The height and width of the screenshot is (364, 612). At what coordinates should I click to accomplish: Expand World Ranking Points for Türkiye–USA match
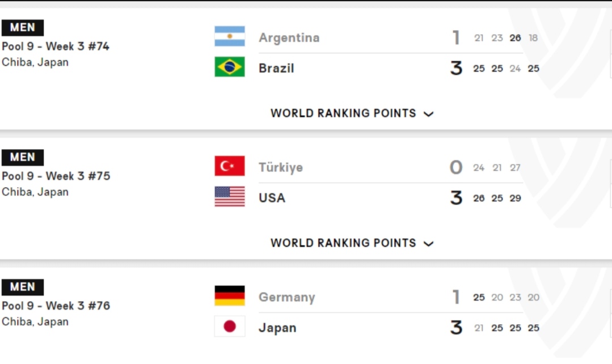(352, 243)
